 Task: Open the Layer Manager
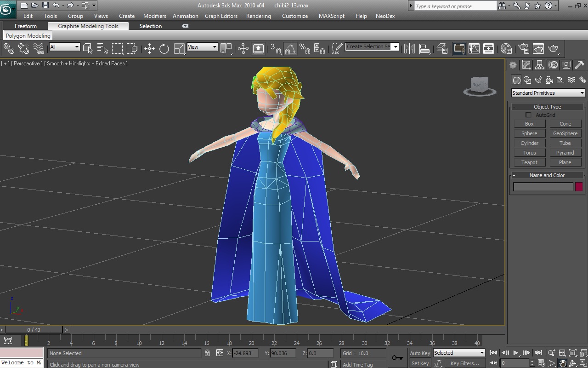point(441,48)
